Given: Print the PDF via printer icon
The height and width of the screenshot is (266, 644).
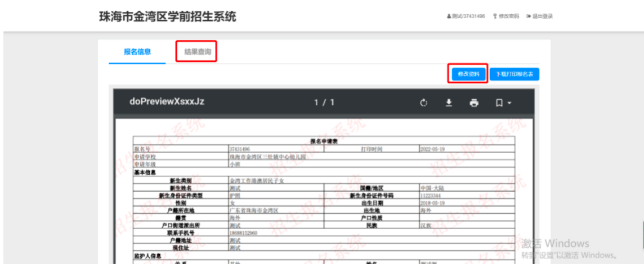Looking at the screenshot, I should tap(474, 103).
